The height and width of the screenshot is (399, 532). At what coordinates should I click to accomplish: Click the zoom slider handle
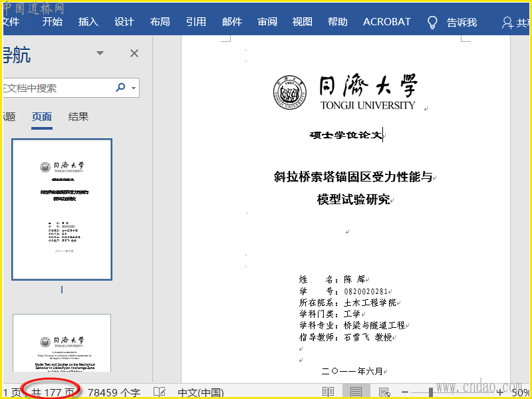pos(430,392)
